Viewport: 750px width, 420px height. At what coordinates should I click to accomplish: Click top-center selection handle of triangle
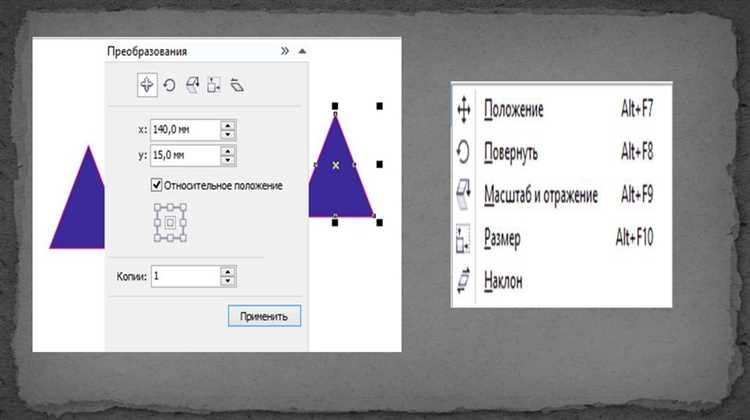click(x=335, y=106)
